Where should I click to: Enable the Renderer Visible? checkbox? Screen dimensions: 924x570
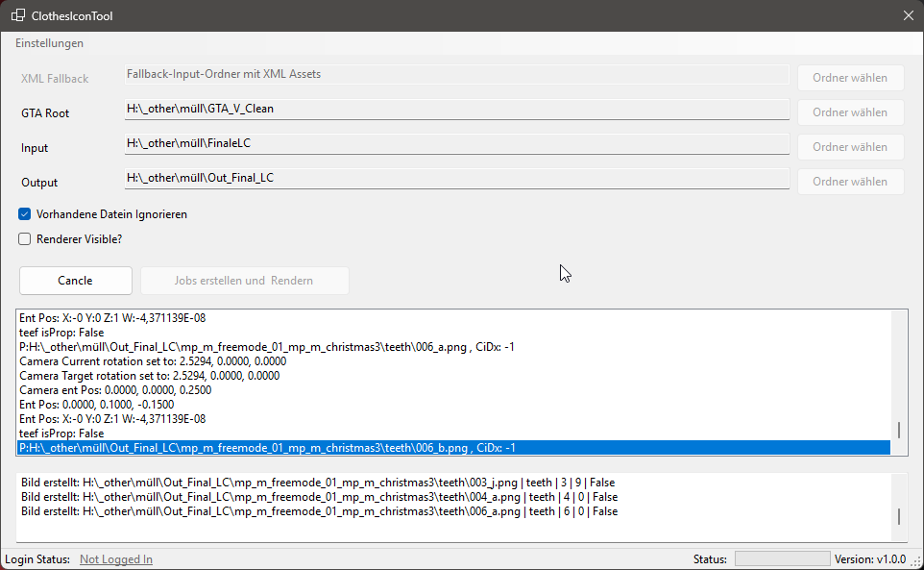point(24,238)
